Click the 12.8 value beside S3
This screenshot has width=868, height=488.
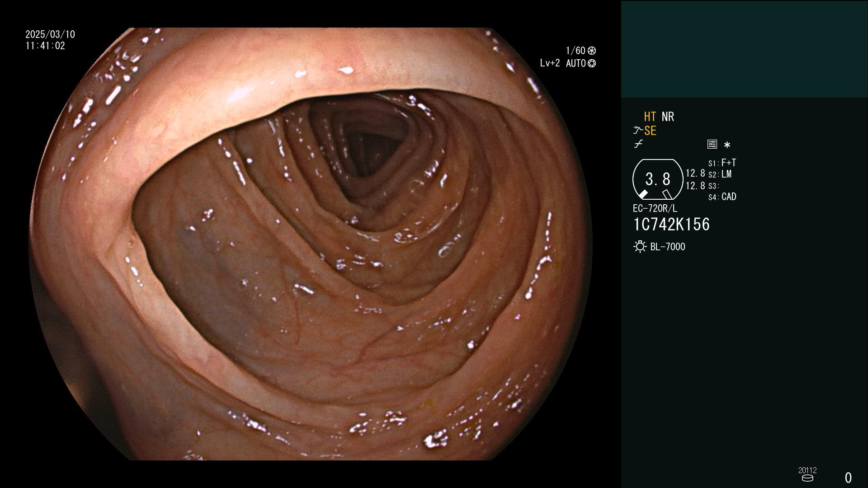coord(695,186)
